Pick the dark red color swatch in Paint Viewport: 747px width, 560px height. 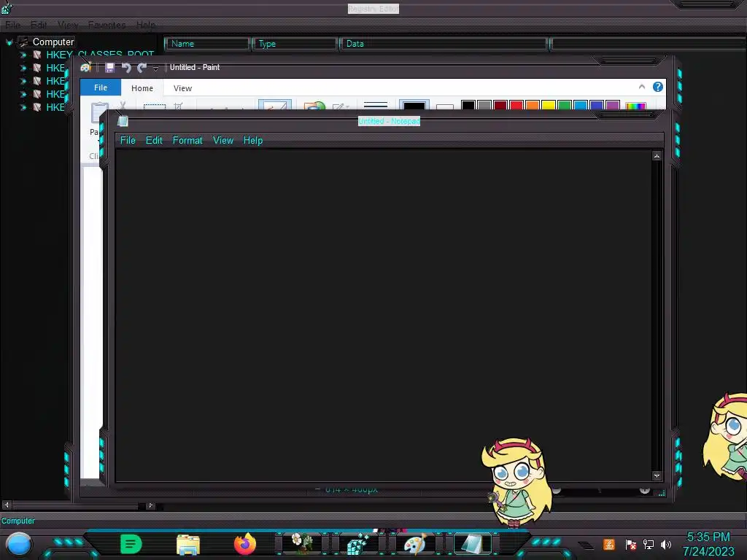[500, 105]
